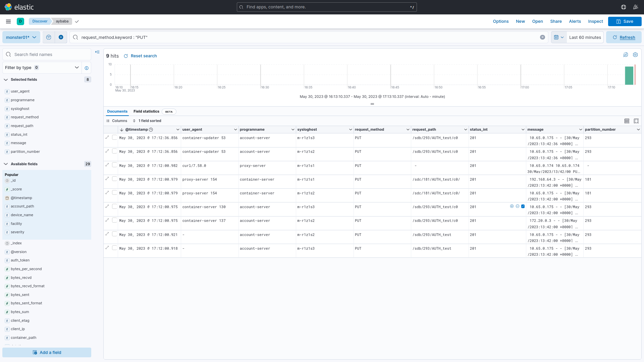Select the curl/7.58.0 row checkbox
Viewport: 644px width, 362px height.
point(114,165)
